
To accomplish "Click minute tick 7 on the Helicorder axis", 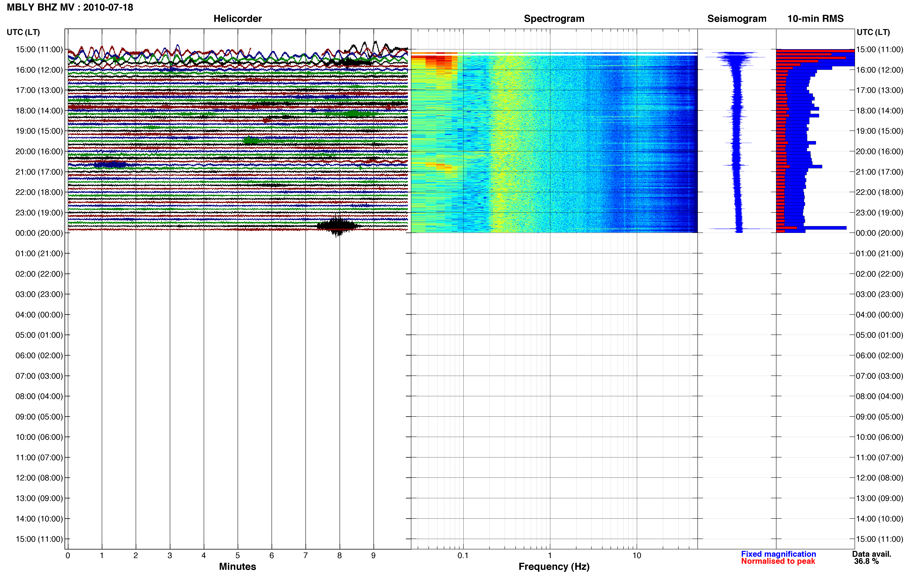I will [306, 555].
